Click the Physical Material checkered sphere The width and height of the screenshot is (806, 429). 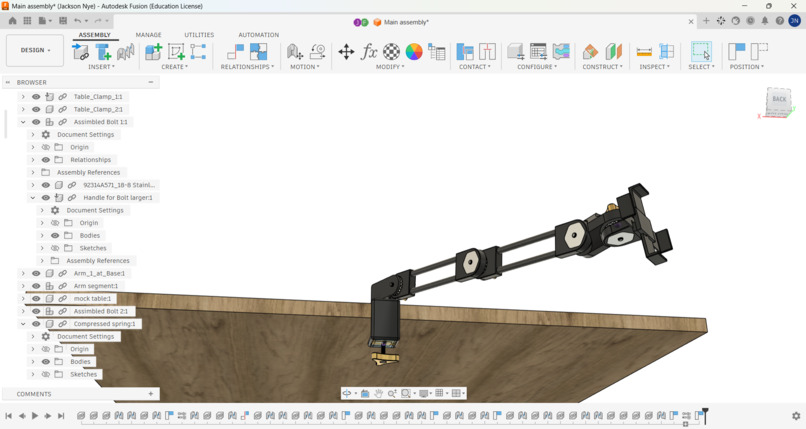click(391, 51)
